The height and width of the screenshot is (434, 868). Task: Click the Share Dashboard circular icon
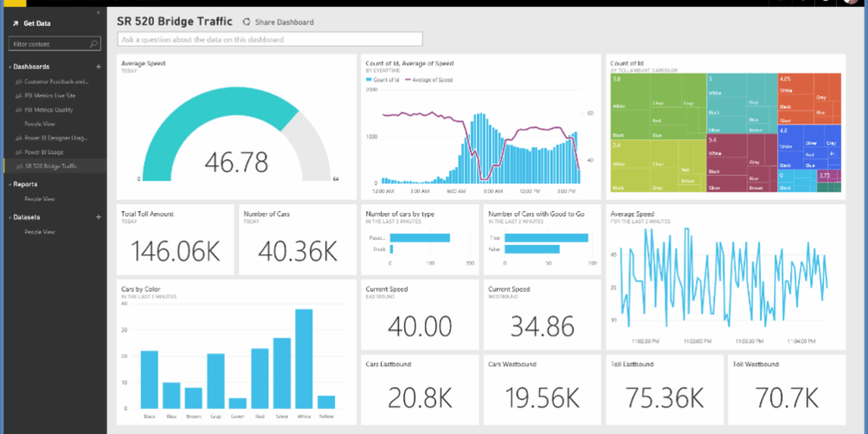pos(246,22)
